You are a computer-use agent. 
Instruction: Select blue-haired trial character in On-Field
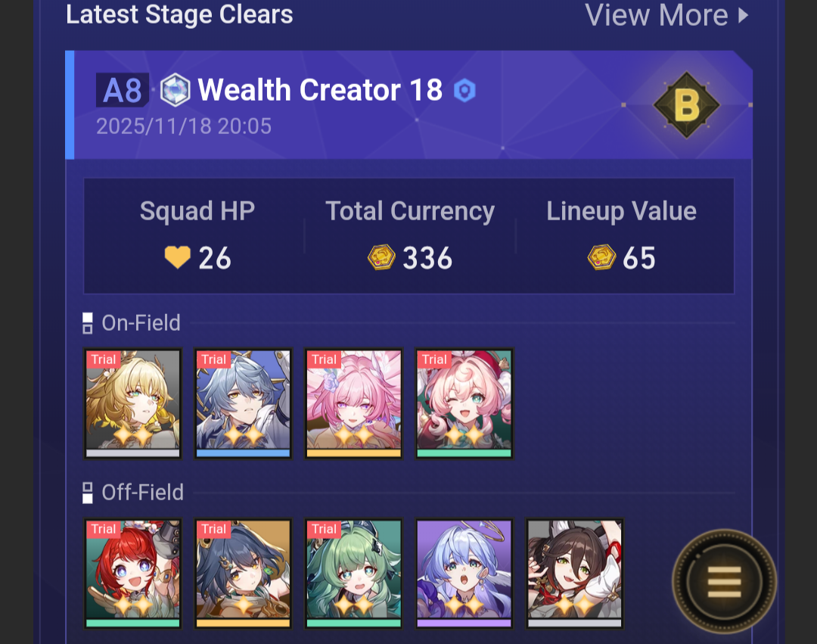tap(244, 404)
